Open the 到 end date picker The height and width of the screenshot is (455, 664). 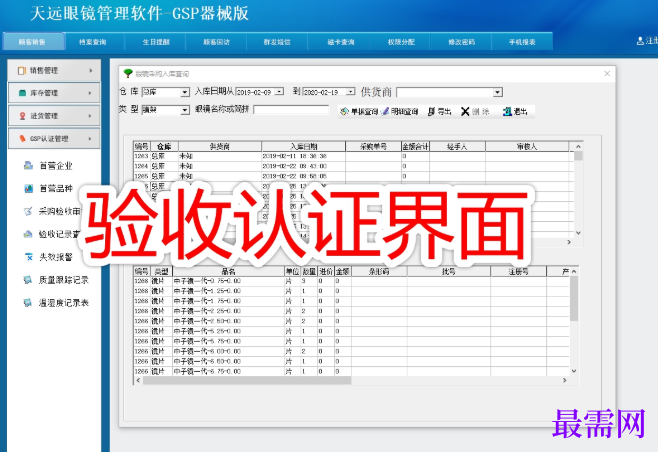(x=351, y=92)
